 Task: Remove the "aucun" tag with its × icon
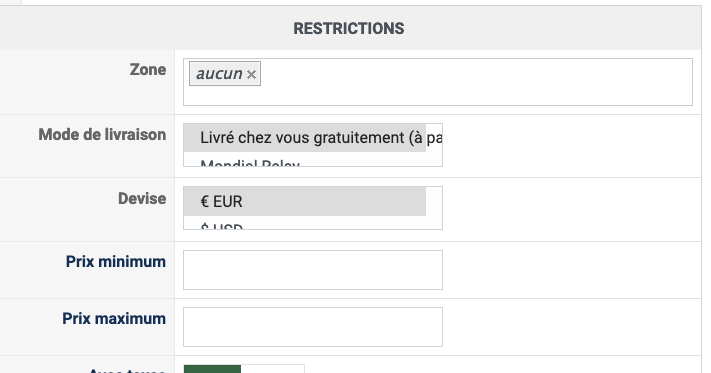251,74
